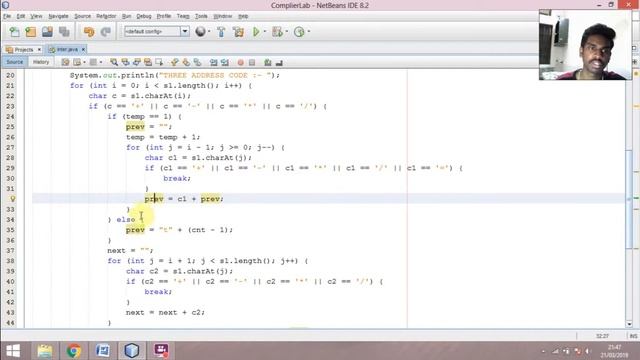640x360 pixels.
Task: Go to previous bookmark icon
Action: tap(175, 62)
